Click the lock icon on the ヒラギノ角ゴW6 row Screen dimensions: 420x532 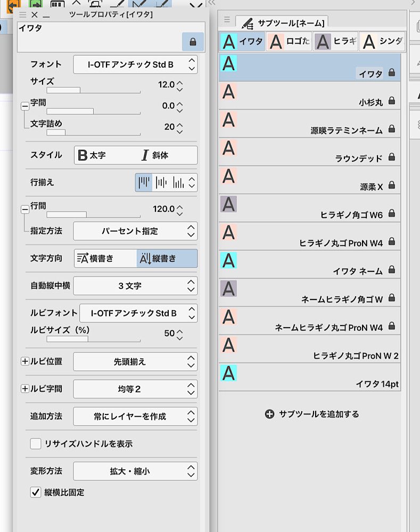click(391, 213)
